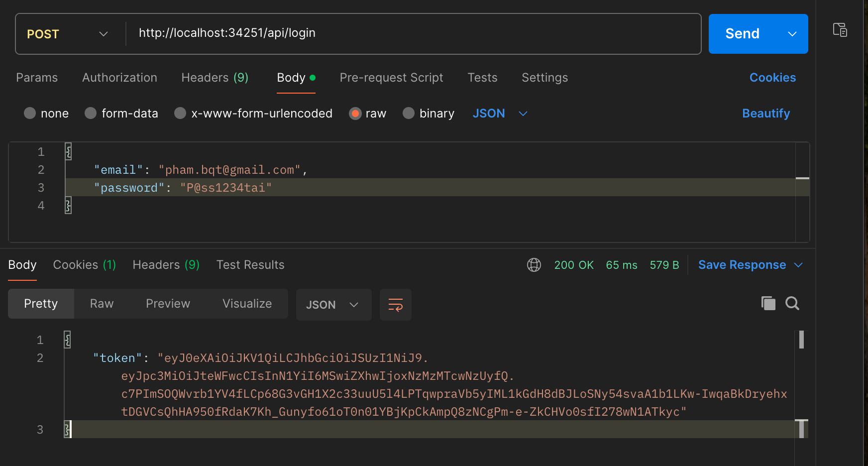Viewport: 868px width, 466px height.
Task: Open the response Headers tab
Action: tap(166, 265)
